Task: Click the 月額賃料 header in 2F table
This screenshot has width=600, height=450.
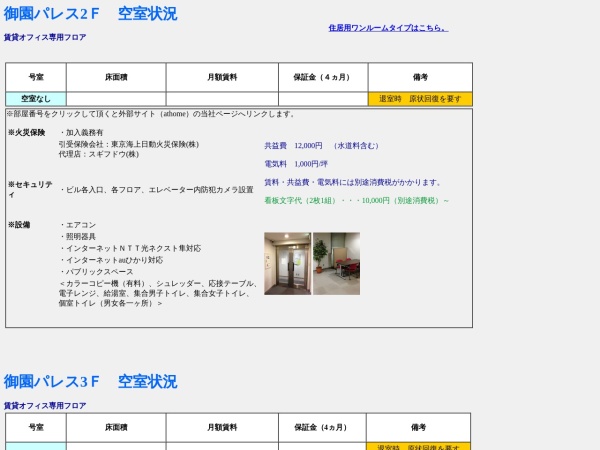Action: tap(222, 77)
